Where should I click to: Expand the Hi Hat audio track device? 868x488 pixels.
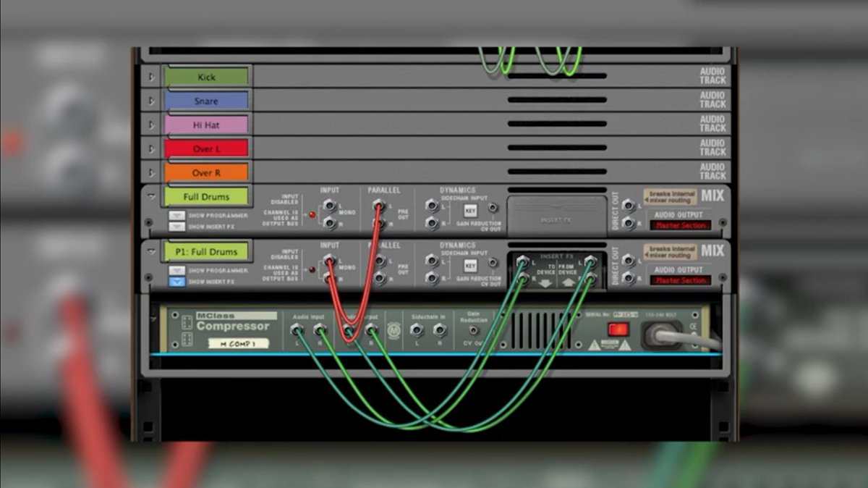[151, 125]
